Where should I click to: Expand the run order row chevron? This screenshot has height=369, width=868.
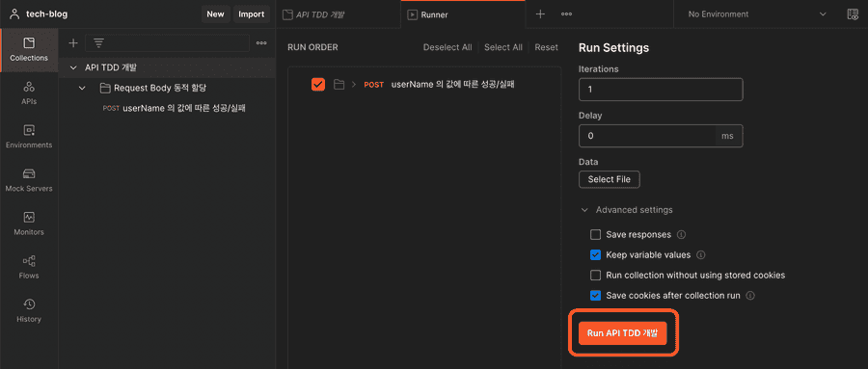click(x=354, y=85)
